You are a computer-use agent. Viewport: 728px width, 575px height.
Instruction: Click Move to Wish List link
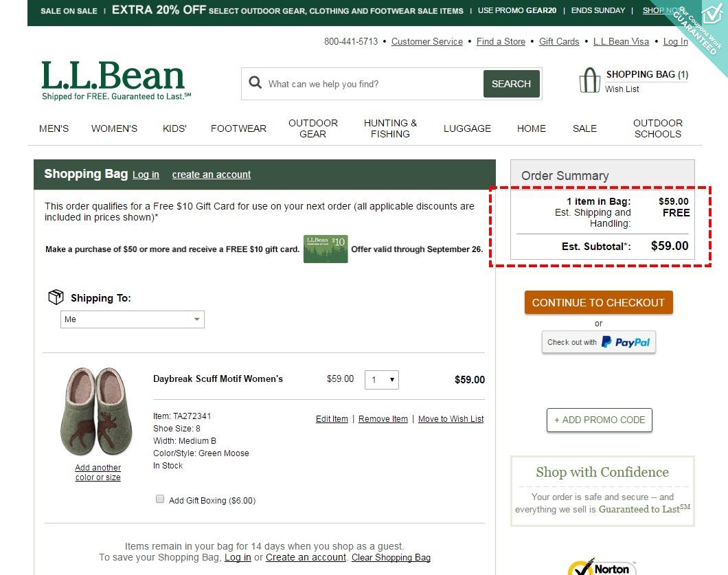click(451, 419)
